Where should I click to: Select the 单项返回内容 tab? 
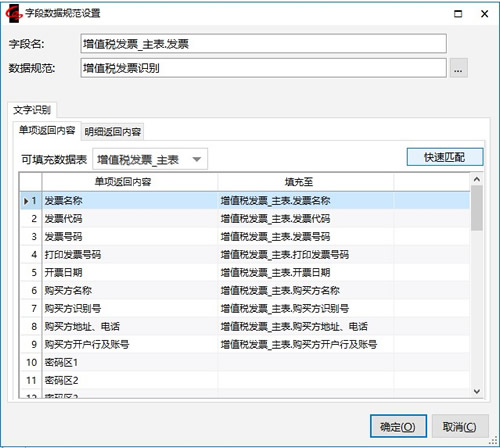[47, 130]
